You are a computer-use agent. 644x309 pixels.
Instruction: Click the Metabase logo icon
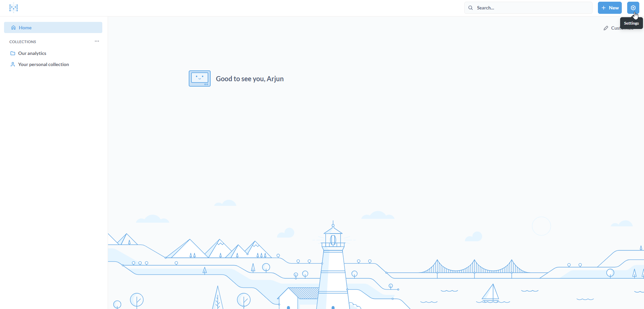13,8
